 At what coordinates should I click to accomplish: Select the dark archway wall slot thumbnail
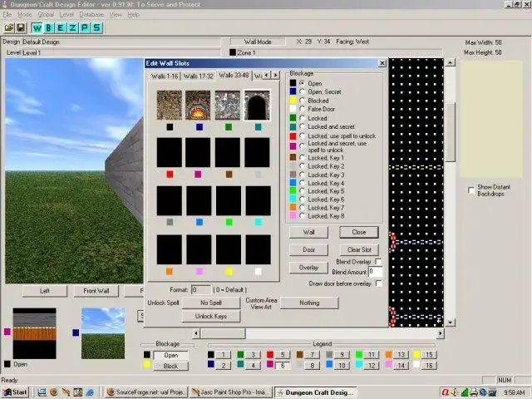pos(257,106)
